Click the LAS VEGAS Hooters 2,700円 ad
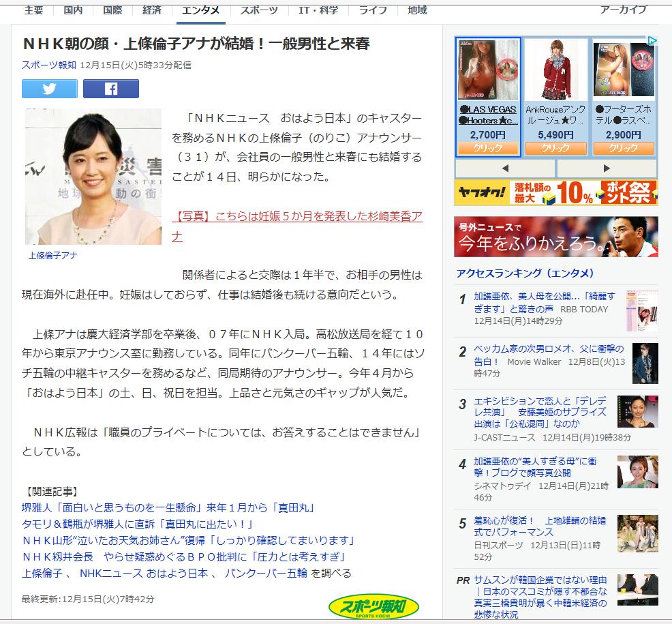672x624 pixels. click(x=488, y=96)
